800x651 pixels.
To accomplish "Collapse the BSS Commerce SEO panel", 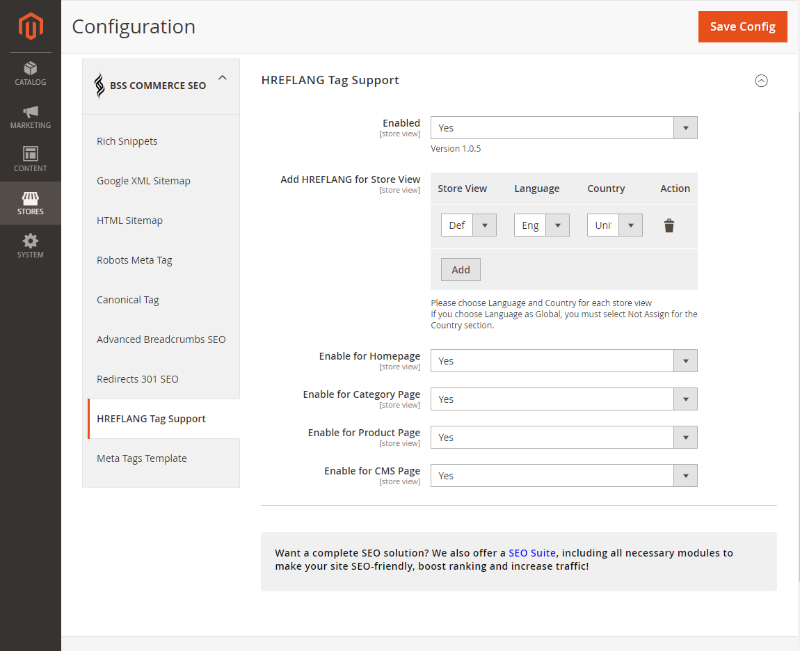I will click(x=222, y=75).
